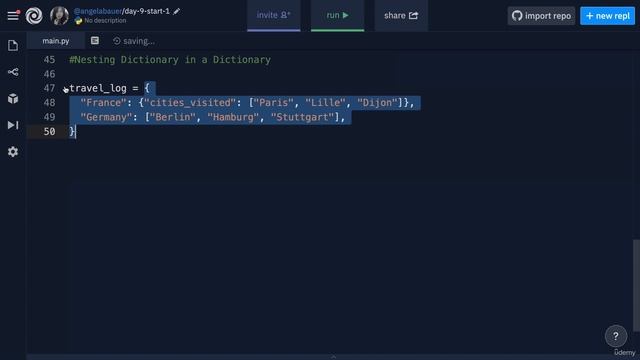Click the "Germany" key string
Screen dimensions: 640x360
[107, 117]
